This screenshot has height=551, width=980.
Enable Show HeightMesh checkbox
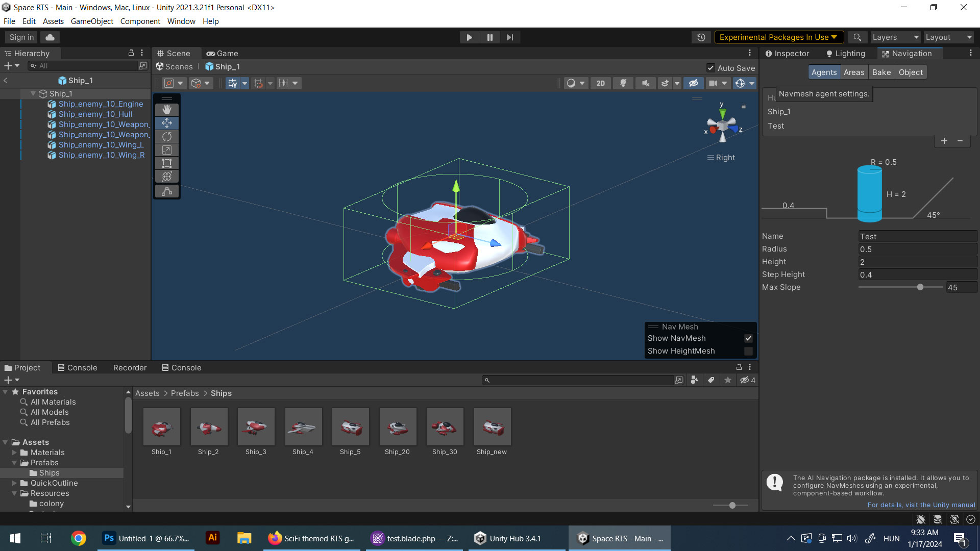coord(748,351)
